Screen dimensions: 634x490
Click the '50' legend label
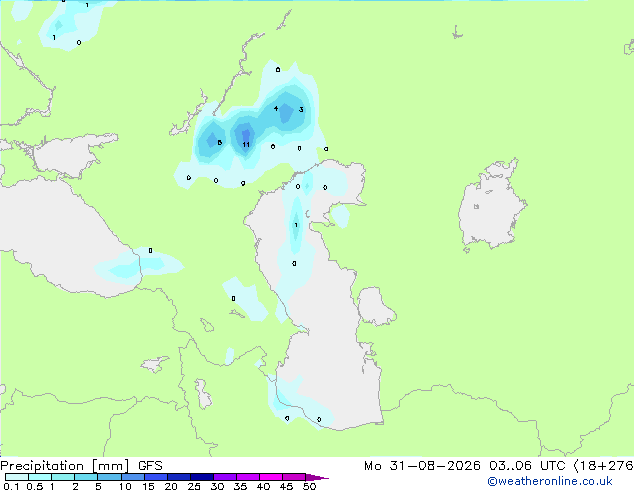tap(309, 486)
